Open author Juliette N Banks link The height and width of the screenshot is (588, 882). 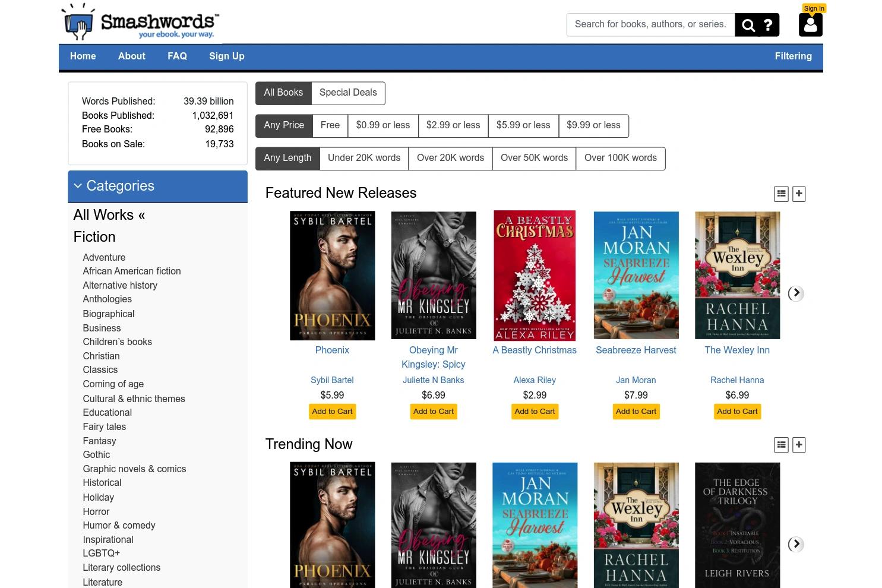(434, 380)
